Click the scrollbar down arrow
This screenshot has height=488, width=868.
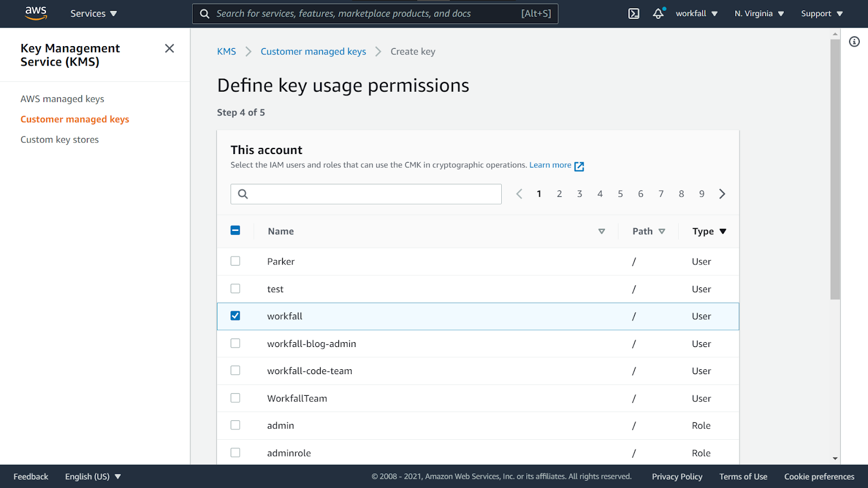(835, 459)
